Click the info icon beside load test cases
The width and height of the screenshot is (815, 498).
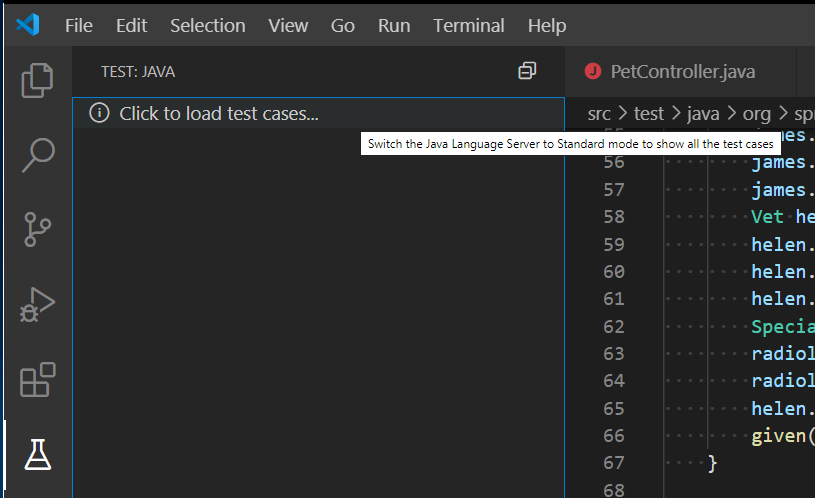point(99,113)
